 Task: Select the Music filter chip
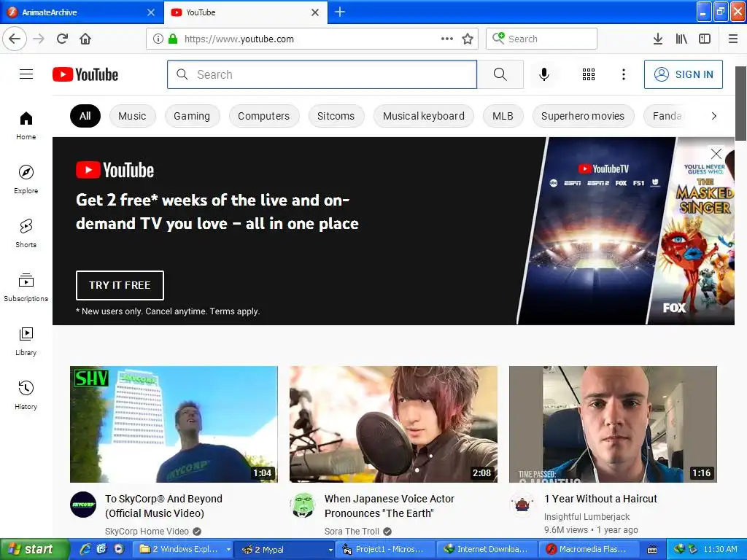point(133,116)
